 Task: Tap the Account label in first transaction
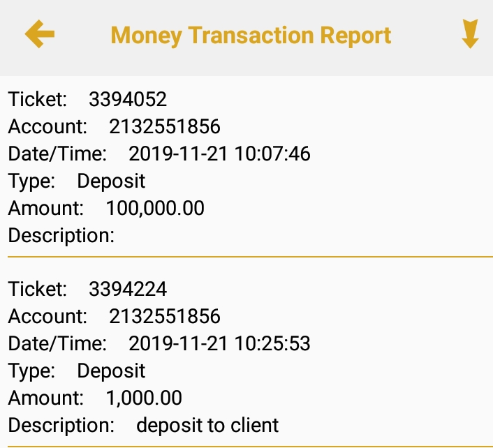(x=47, y=126)
